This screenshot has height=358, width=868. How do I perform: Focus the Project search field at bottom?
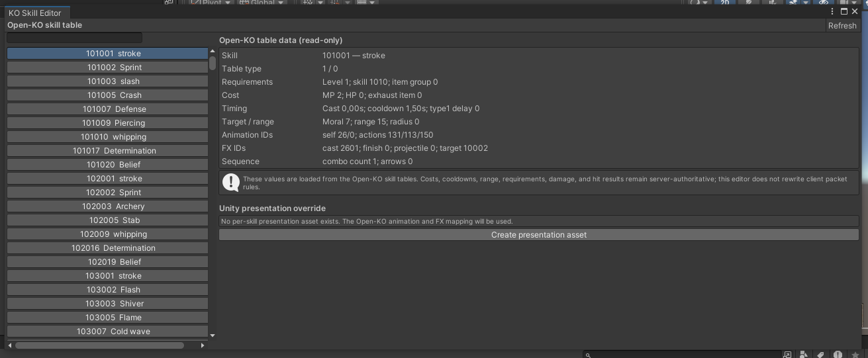tap(681, 355)
